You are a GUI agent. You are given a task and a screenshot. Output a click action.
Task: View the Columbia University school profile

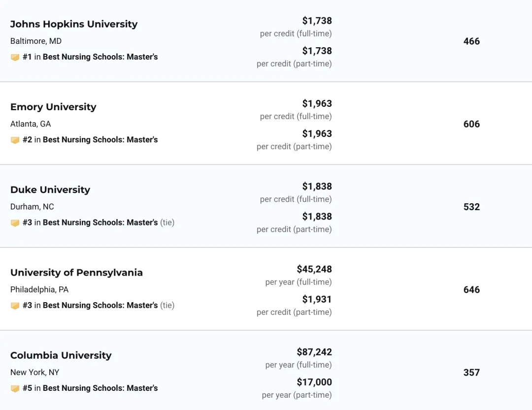click(x=61, y=355)
